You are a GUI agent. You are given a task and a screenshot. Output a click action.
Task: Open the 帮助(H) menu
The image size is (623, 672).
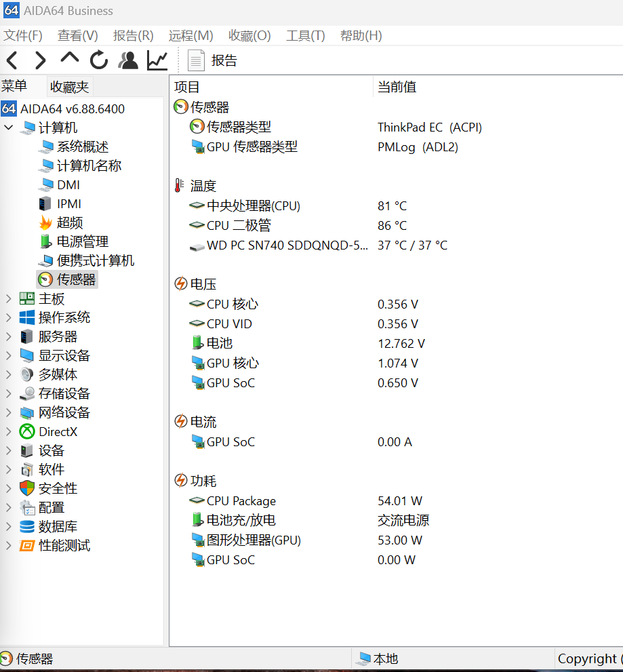[361, 35]
